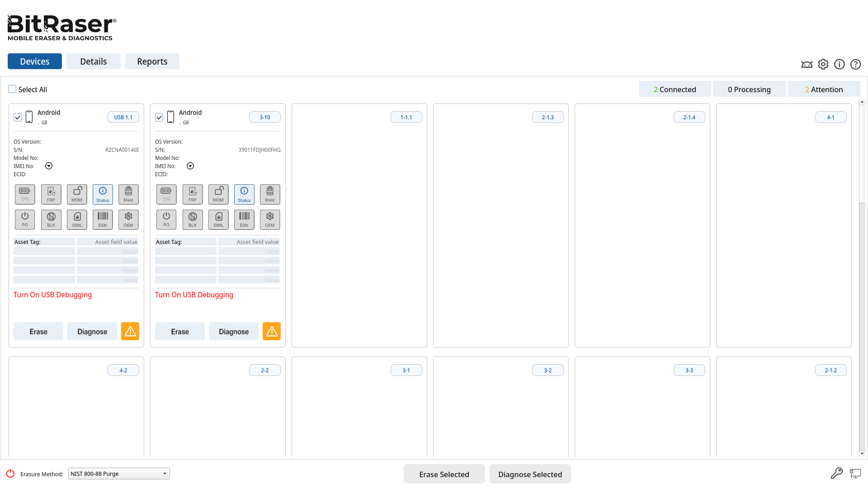Viewport: 868px width, 488px height.
Task: Filter by 2 Connected devices
Action: coord(675,89)
